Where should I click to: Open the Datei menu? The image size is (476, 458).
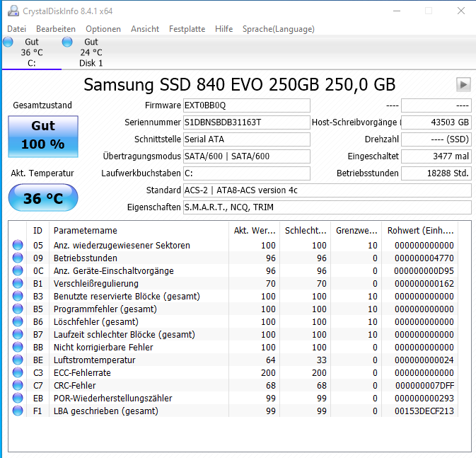(x=16, y=29)
